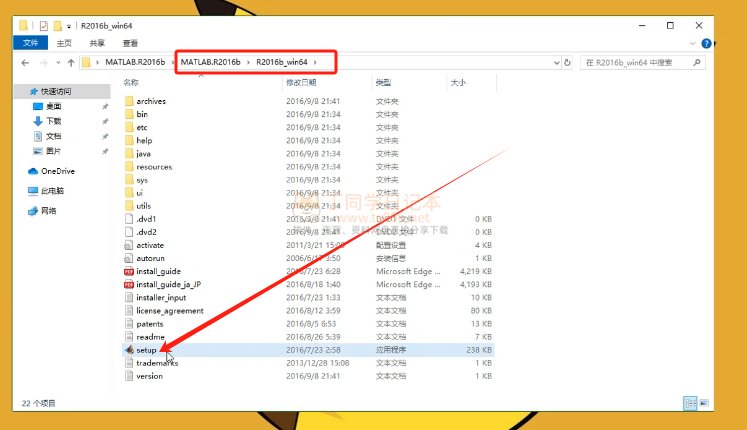This screenshot has height=430, width=747.
Task: Open the 查看 ribbon tab
Action: [x=130, y=44]
